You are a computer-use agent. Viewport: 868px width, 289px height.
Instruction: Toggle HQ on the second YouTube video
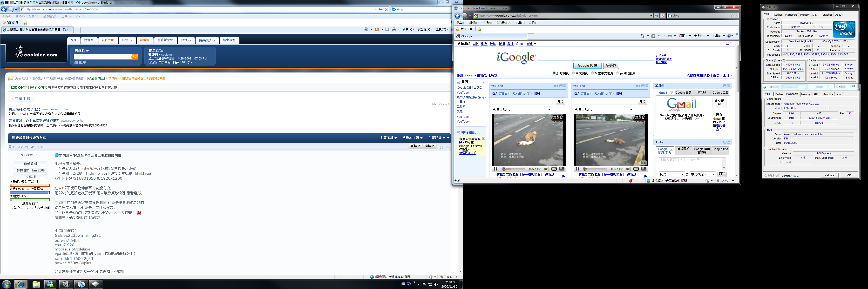pos(636,169)
